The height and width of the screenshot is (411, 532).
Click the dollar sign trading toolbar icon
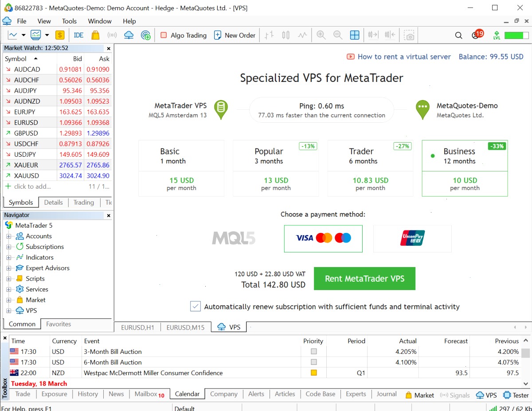pos(60,35)
